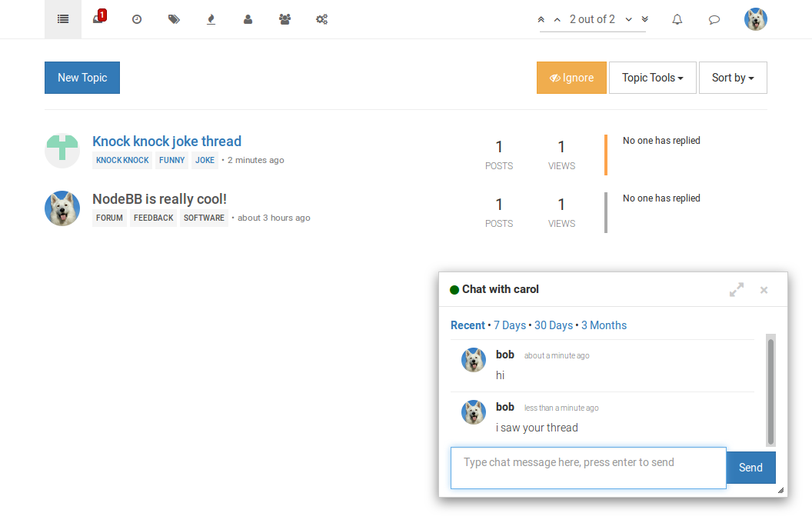Toggle Ignore on this category
This screenshot has width=812, height=523.
[x=571, y=78]
